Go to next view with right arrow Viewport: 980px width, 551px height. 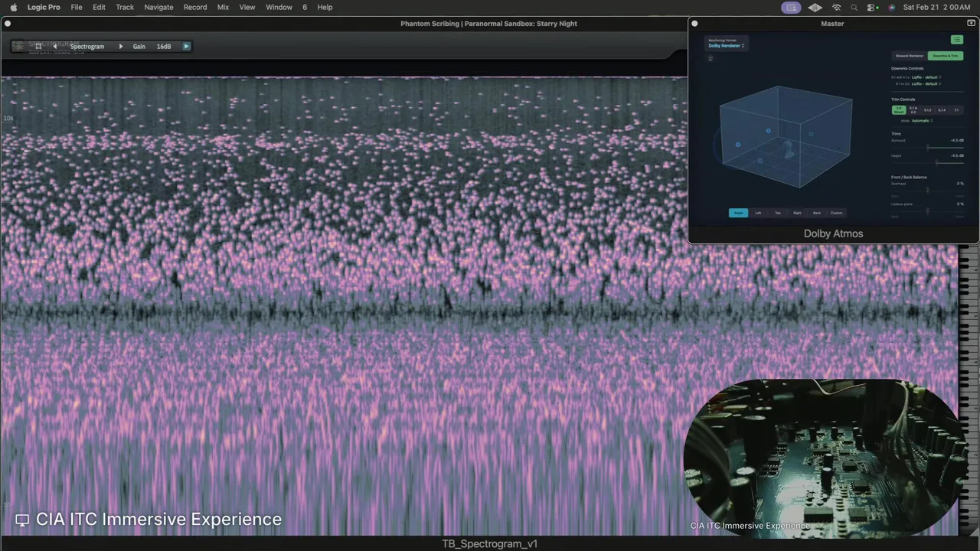point(120,46)
